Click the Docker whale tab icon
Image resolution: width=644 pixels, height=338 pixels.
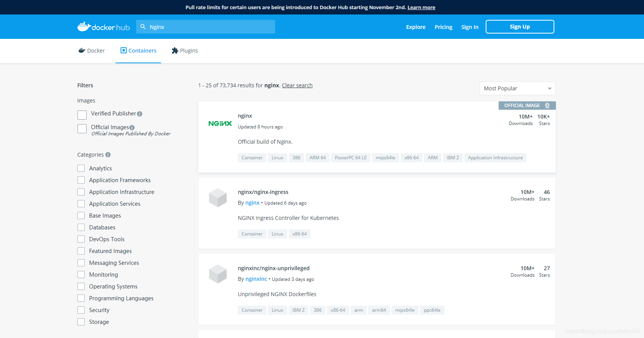point(82,50)
